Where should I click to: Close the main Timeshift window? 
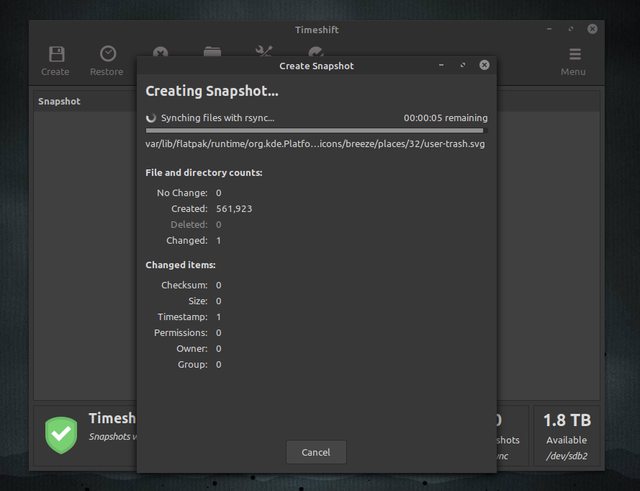(593, 29)
